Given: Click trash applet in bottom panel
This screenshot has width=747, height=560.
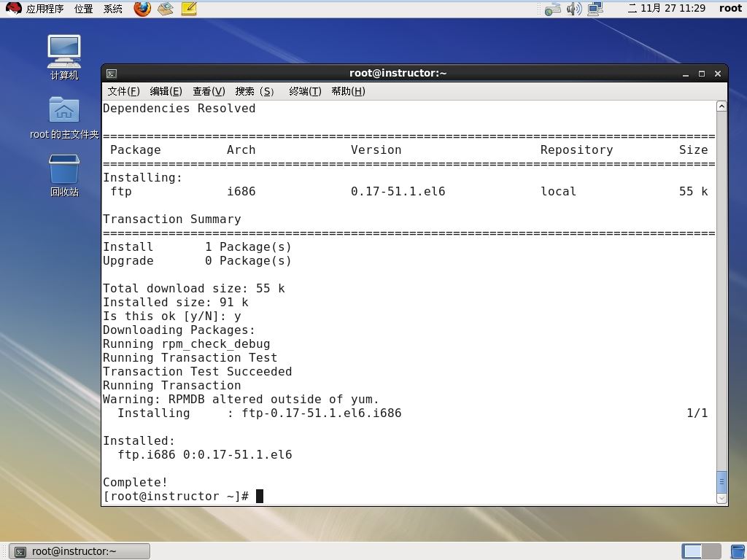Looking at the screenshot, I should coord(738,551).
